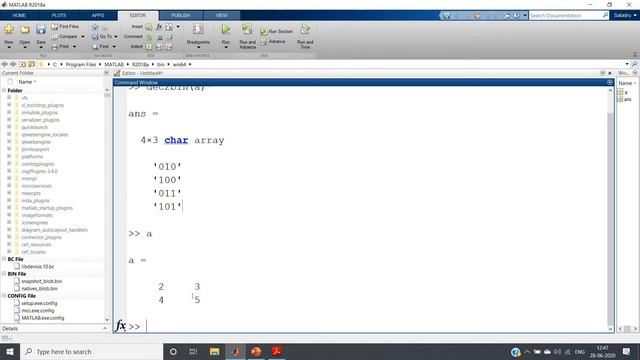Click the Compare button
The image size is (640, 360).
coord(64,37)
